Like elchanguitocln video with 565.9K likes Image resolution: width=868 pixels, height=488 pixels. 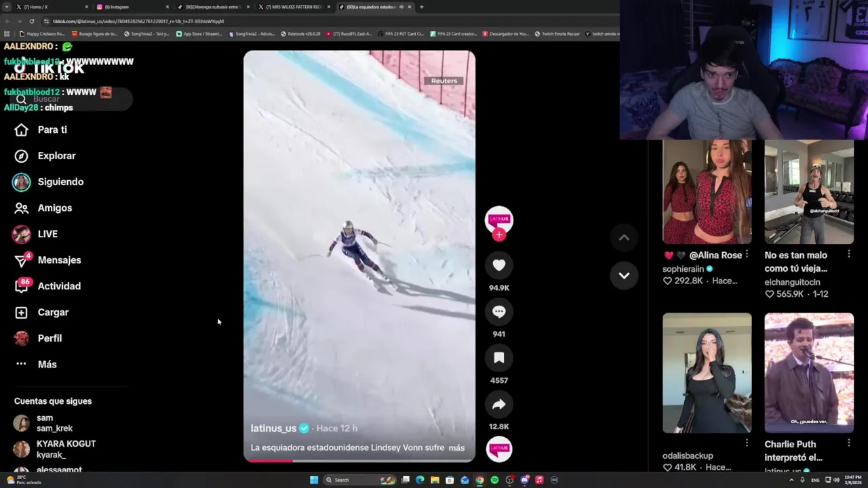769,294
